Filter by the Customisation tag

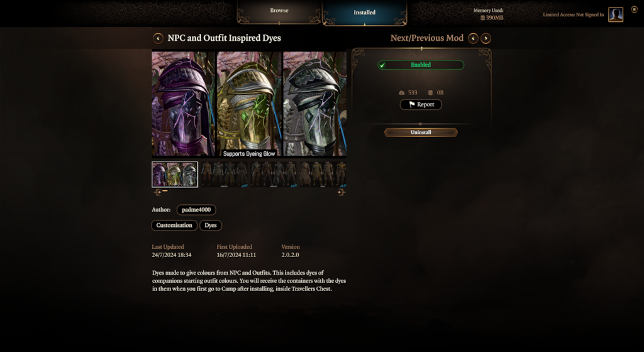(174, 225)
